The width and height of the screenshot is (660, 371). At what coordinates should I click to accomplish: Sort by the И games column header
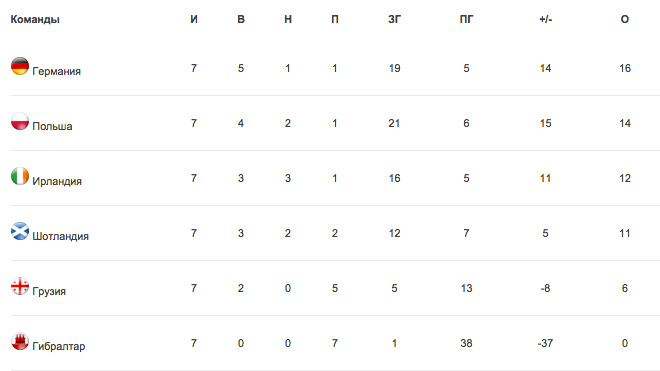point(194,19)
